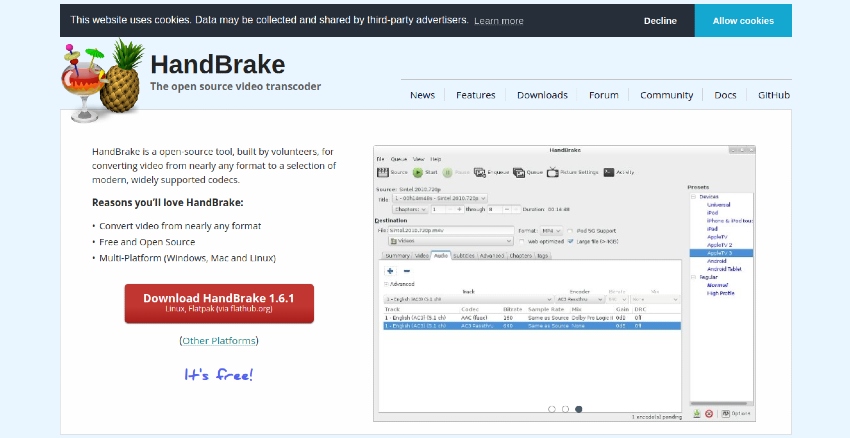Image resolution: width=850 pixels, height=438 pixels.
Task: Open Picture Settings TV icon
Action: click(x=552, y=172)
